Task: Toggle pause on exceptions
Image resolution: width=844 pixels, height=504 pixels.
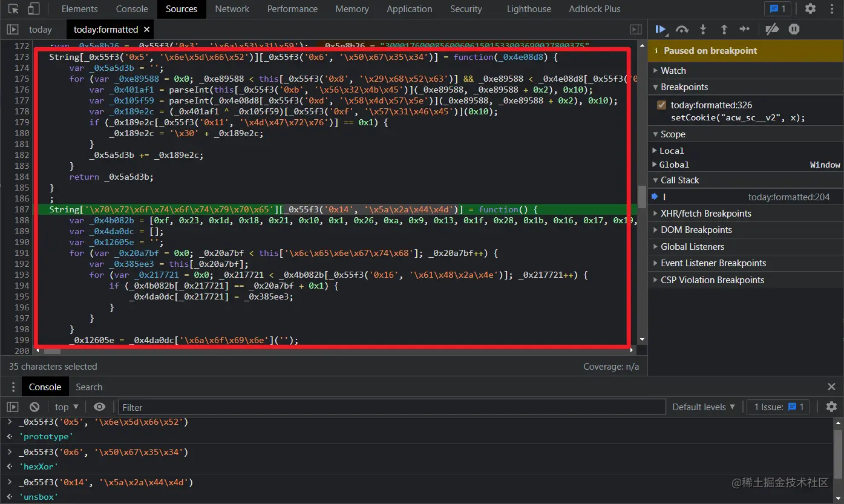Action: tap(794, 29)
